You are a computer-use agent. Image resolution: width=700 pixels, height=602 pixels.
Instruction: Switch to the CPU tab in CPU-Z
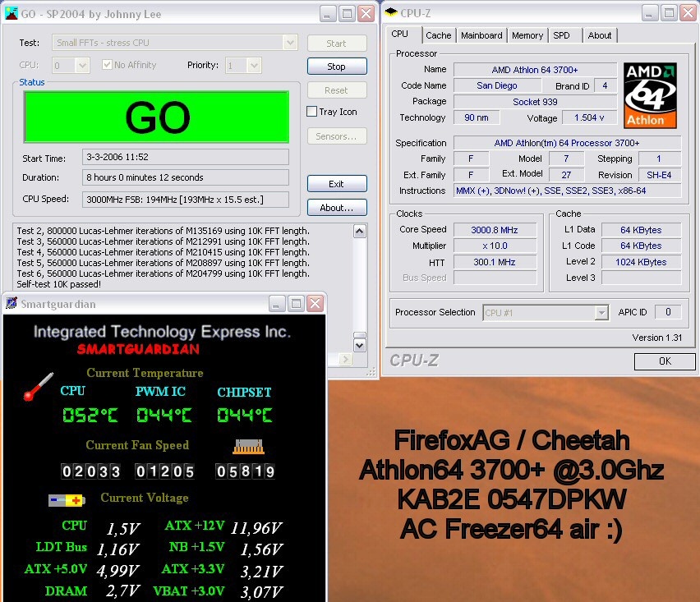399,34
